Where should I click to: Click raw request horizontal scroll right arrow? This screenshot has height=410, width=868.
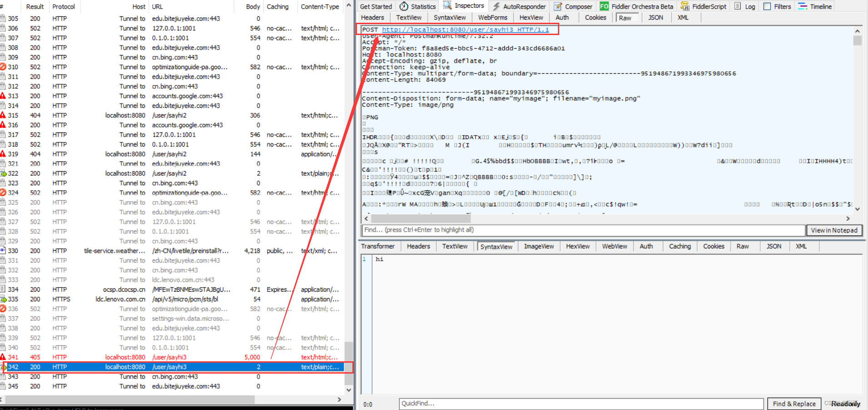848,218
